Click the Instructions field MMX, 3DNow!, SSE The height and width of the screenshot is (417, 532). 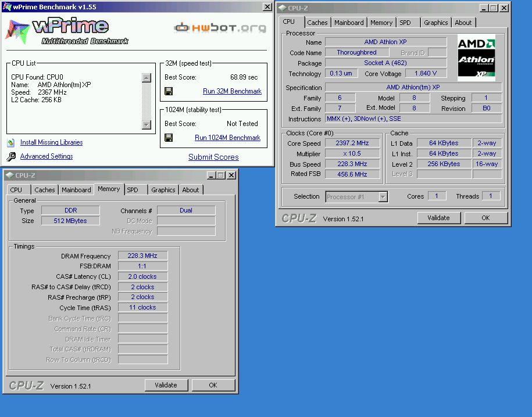413,118
